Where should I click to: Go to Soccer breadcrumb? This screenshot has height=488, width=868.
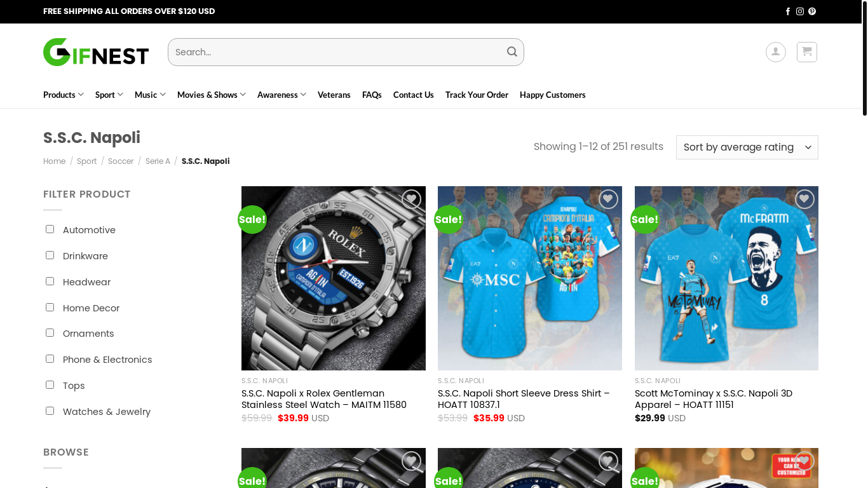pyautogui.click(x=121, y=161)
